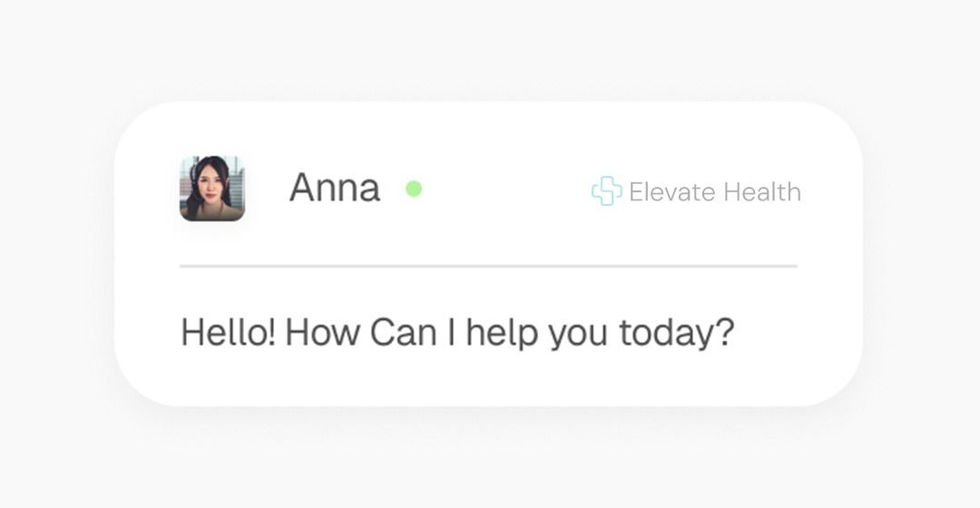Image resolution: width=980 pixels, height=508 pixels.
Task: Click the capitalized word Can in the greeting
Action: (x=403, y=332)
